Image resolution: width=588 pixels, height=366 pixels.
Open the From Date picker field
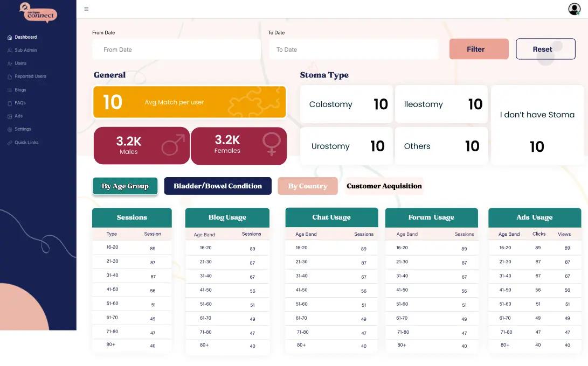coord(176,50)
